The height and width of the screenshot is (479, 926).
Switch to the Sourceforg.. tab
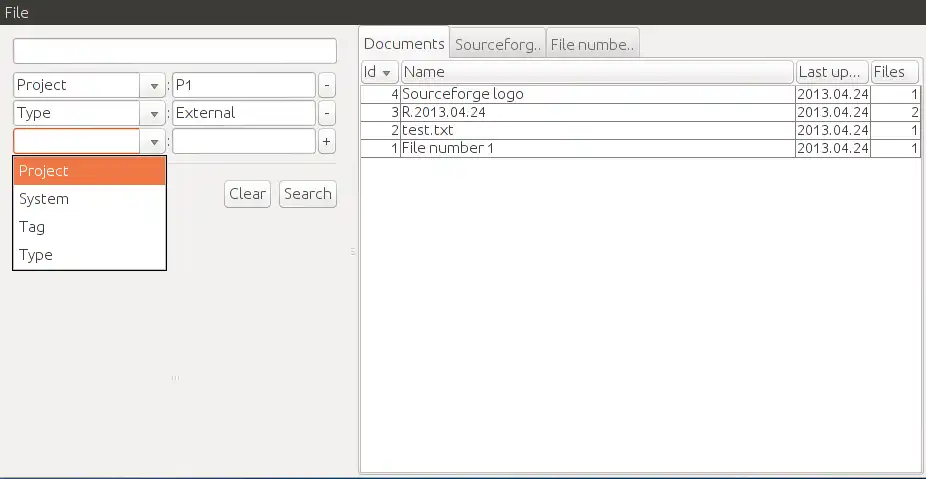[x=498, y=44]
